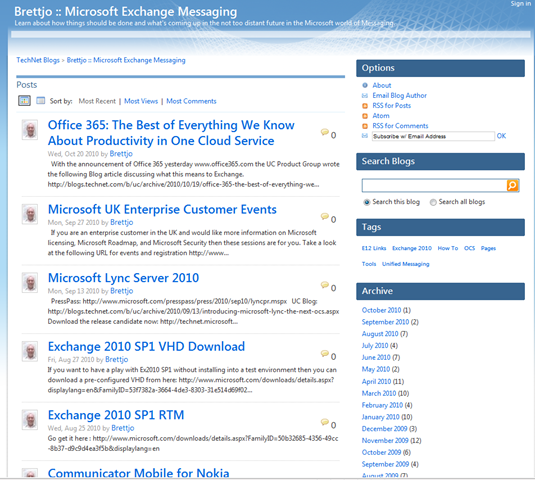535x480 pixels.
Task: Click the RSS for Comments feed icon
Action: click(x=365, y=126)
